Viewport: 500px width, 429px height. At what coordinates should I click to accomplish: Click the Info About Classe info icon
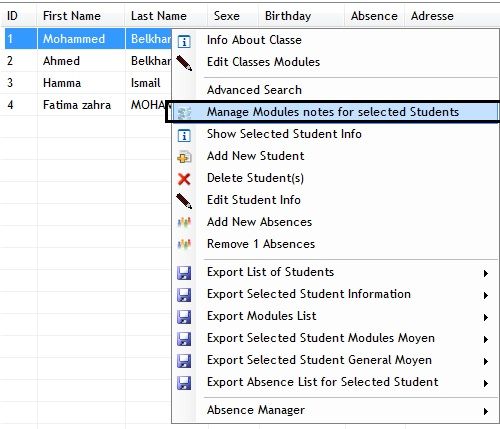[184, 41]
